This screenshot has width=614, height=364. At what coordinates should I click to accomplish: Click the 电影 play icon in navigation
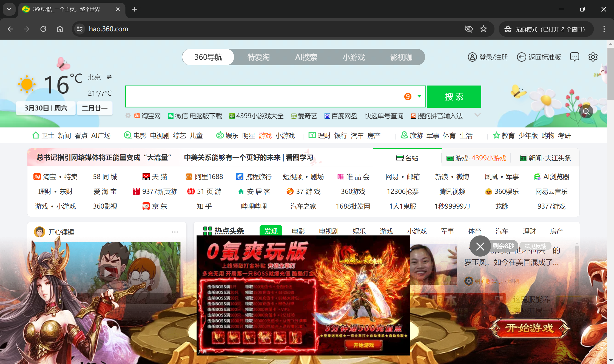(x=127, y=135)
